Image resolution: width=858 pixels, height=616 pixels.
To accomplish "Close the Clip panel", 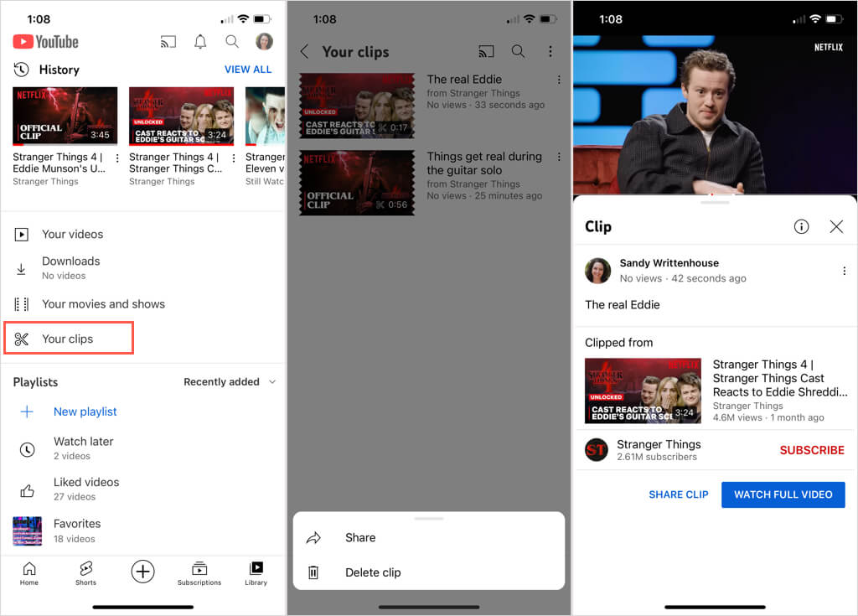I will click(835, 227).
